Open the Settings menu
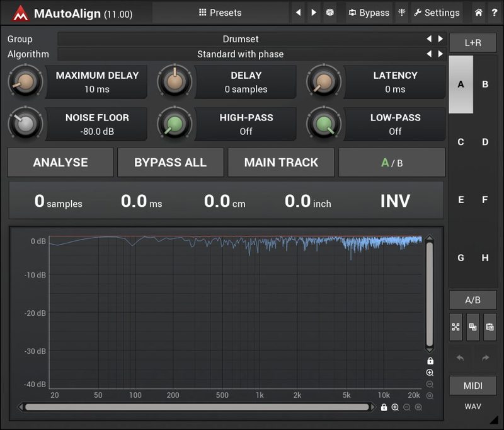504x430 pixels. tap(437, 13)
